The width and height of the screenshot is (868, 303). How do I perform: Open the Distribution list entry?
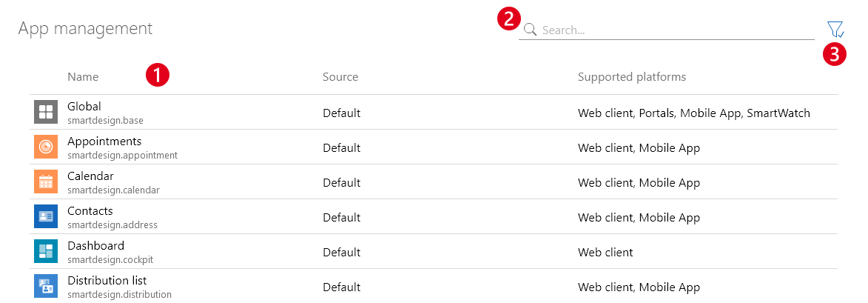(x=107, y=281)
